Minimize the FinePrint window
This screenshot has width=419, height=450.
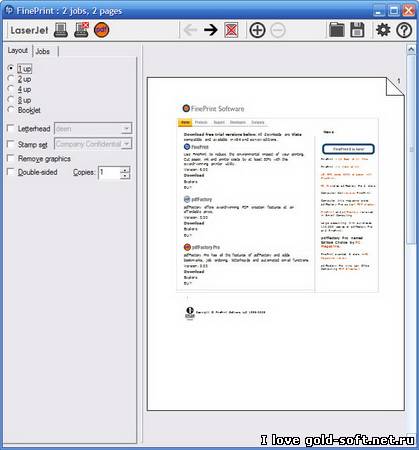pos(378,11)
